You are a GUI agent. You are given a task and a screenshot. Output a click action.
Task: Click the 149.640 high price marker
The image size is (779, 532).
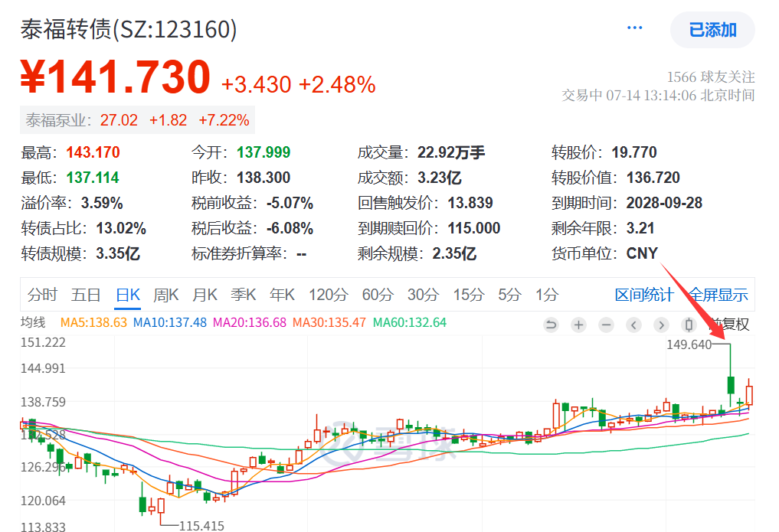click(x=689, y=344)
